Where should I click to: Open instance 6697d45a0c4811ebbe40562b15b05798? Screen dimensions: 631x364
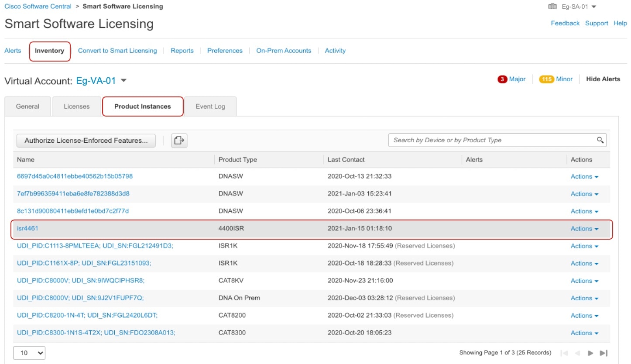pos(75,176)
